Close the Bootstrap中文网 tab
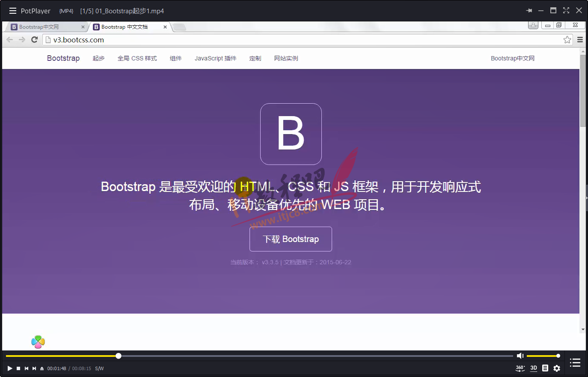 click(83, 27)
